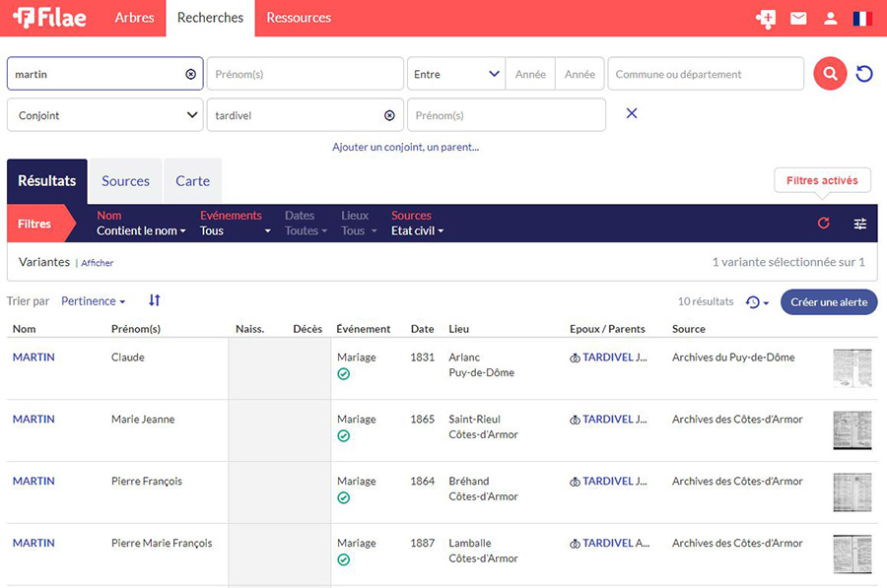887x588 pixels.
Task: Open the messages envelope icon
Action: 798,18
